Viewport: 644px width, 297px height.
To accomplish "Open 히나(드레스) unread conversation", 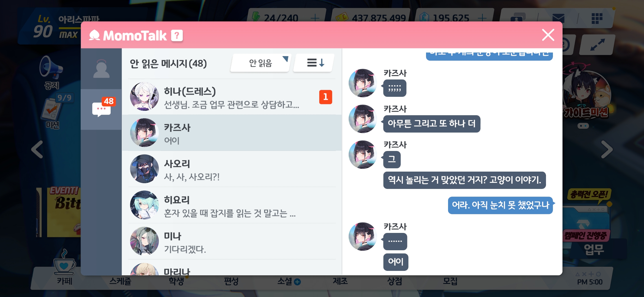I will coord(232,97).
